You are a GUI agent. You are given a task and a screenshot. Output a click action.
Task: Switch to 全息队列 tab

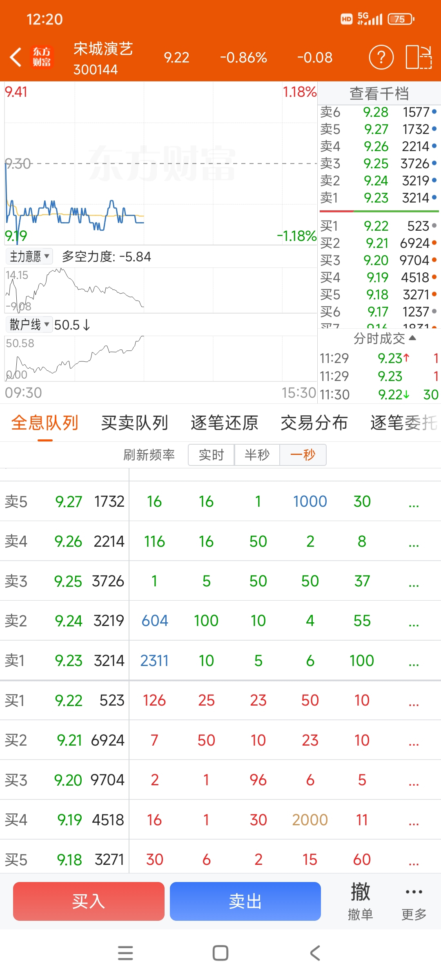click(x=45, y=423)
